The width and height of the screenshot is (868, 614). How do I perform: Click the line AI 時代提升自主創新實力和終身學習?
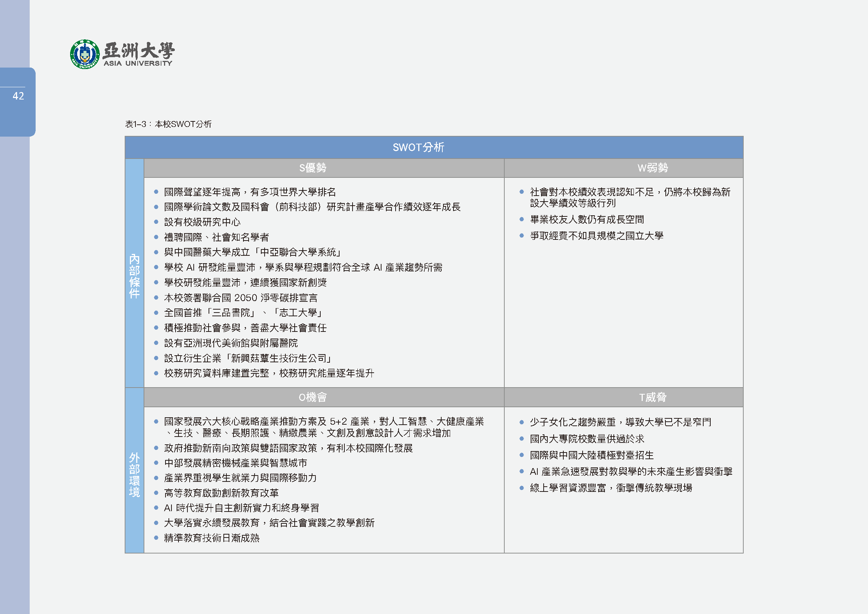242,508
